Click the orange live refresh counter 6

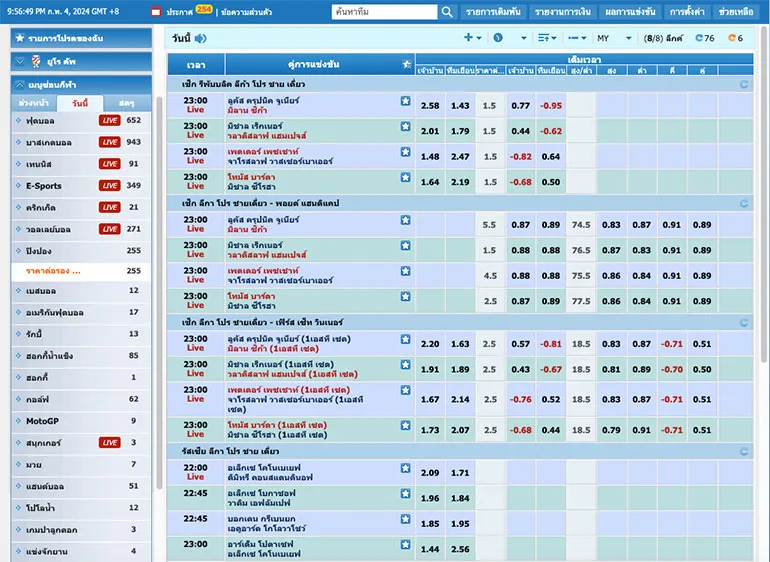[x=736, y=38]
